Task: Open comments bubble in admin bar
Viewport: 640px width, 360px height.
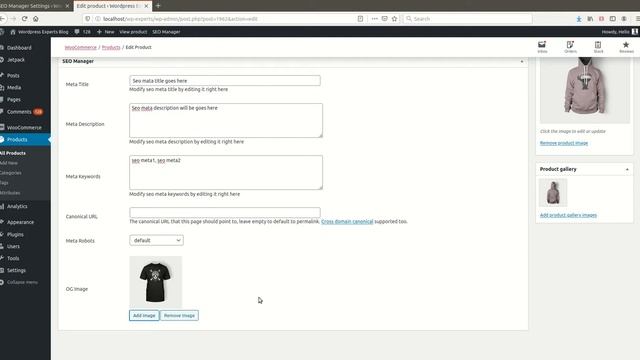Action: (82, 31)
